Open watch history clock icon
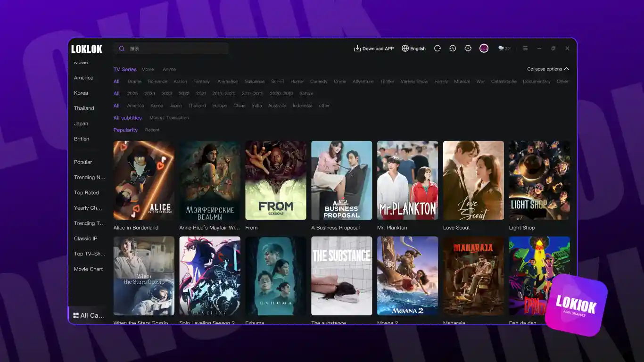This screenshot has height=362, width=644. coord(453,49)
